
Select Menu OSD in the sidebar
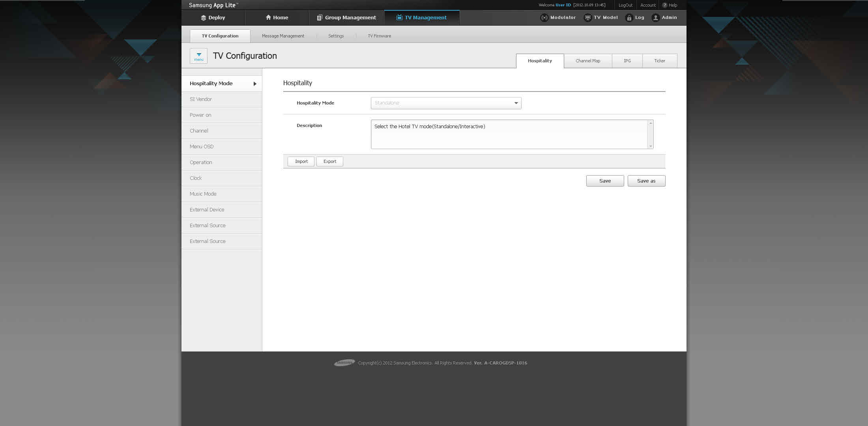tap(222, 147)
